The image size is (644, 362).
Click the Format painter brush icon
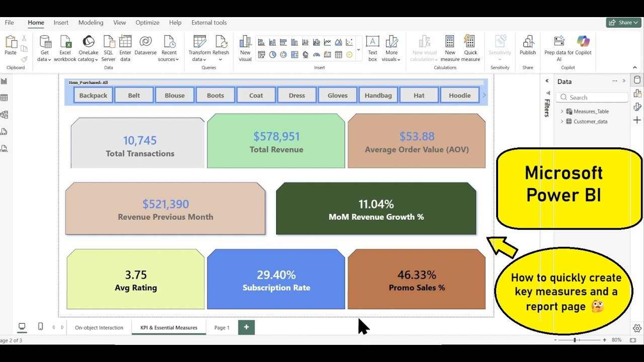[24, 59]
